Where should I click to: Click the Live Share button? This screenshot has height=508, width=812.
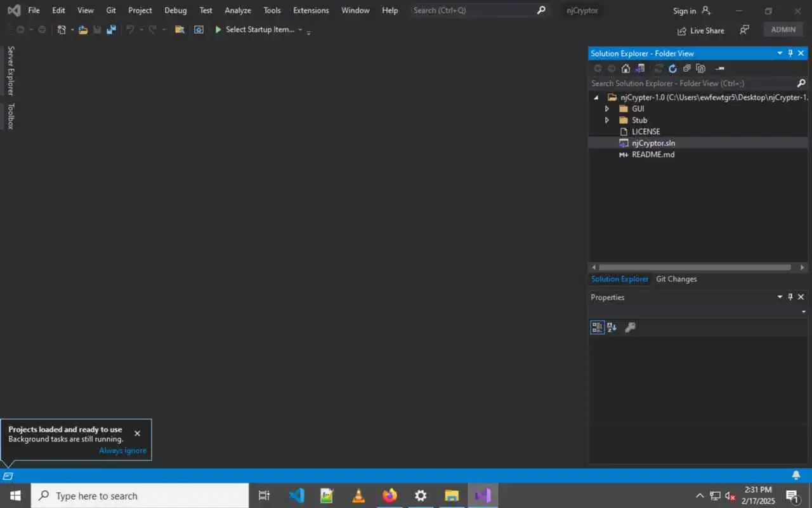point(700,30)
